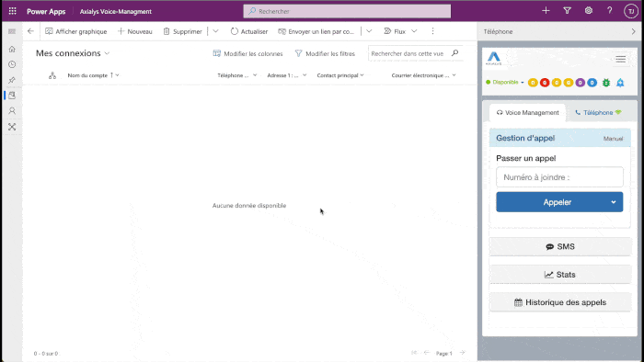Click the purple counter badge
The width and height of the screenshot is (644, 362).
580,83
